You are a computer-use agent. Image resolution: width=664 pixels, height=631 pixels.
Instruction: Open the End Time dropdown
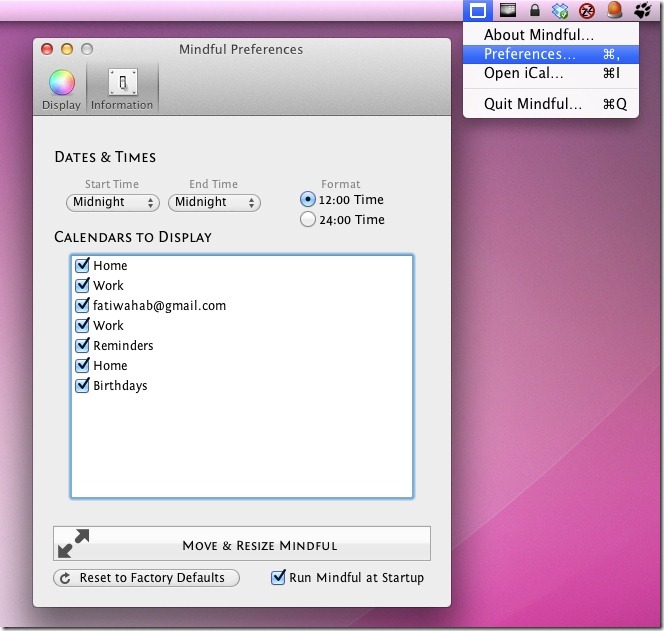(214, 202)
